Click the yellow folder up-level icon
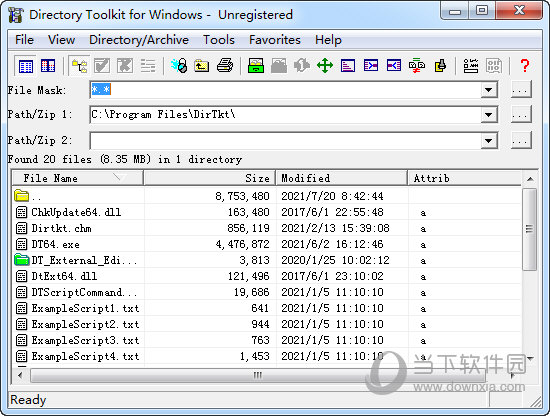 [x=202, y=66]
